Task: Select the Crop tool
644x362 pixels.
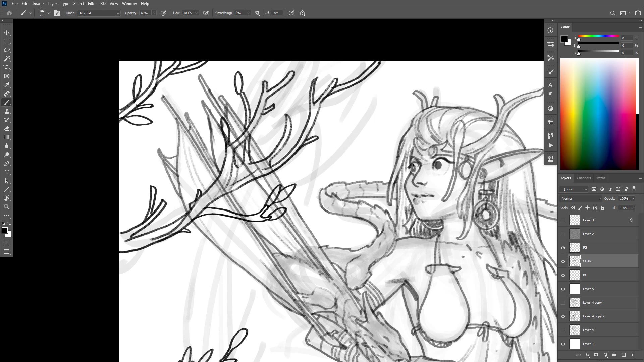Action: (7, 67)
